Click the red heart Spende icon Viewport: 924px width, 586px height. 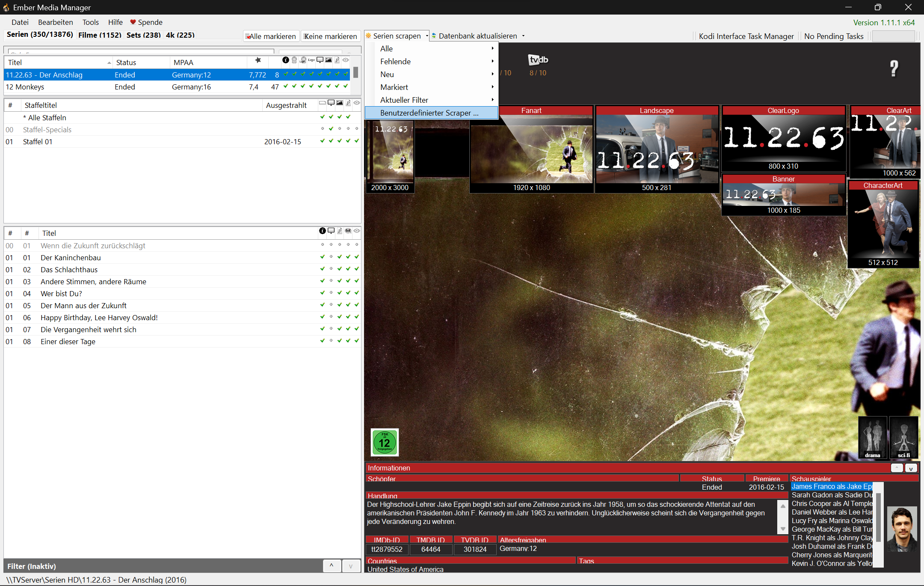click(133, 22)
